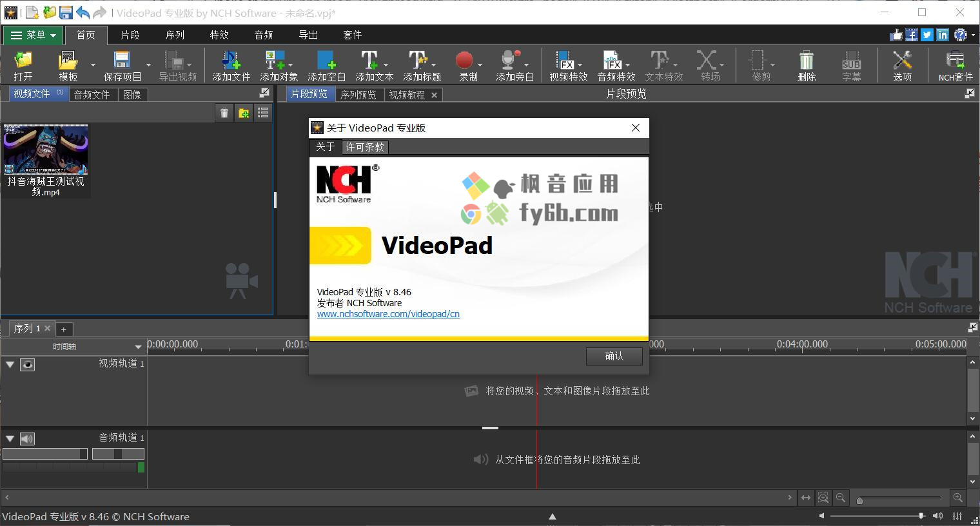Mute 音频轨道 1 speaker toggle
Image resolution: width=980 pixels, height=526 pixels.
pyautogui.click(x=27, y=439)
